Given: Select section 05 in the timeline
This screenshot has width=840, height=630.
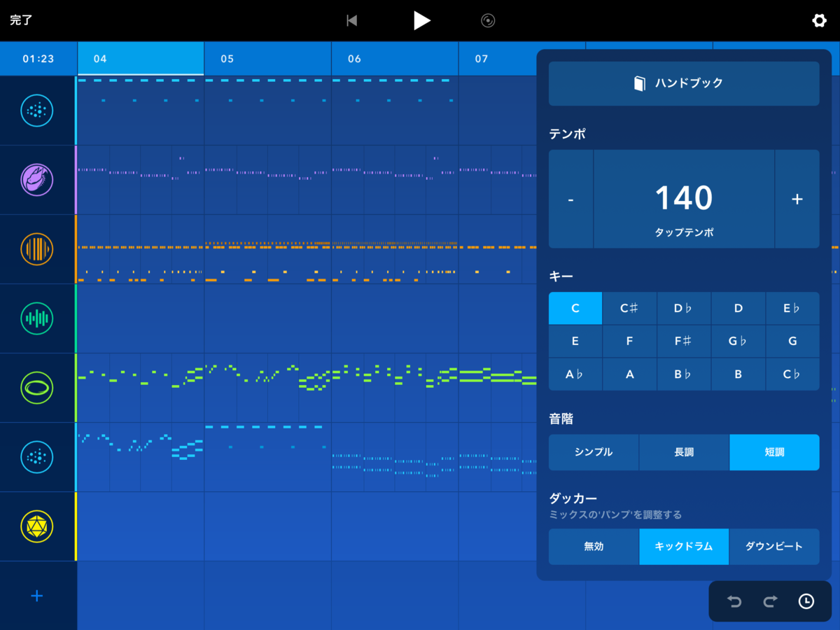Looking at the screenshot, I should [268, 59].
